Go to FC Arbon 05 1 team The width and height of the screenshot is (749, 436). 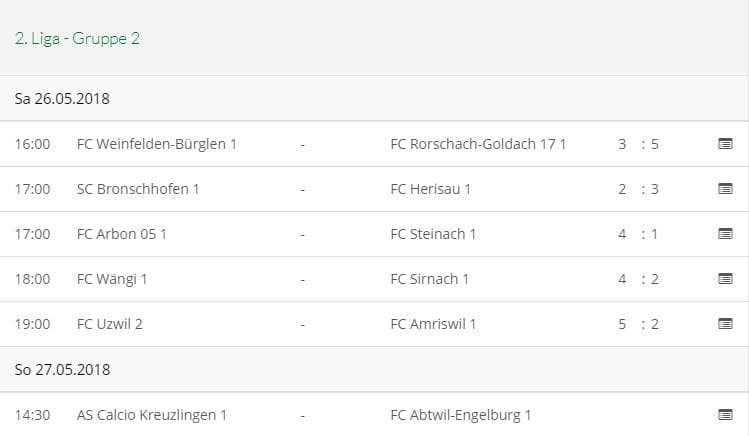click(x=121, y=234)
